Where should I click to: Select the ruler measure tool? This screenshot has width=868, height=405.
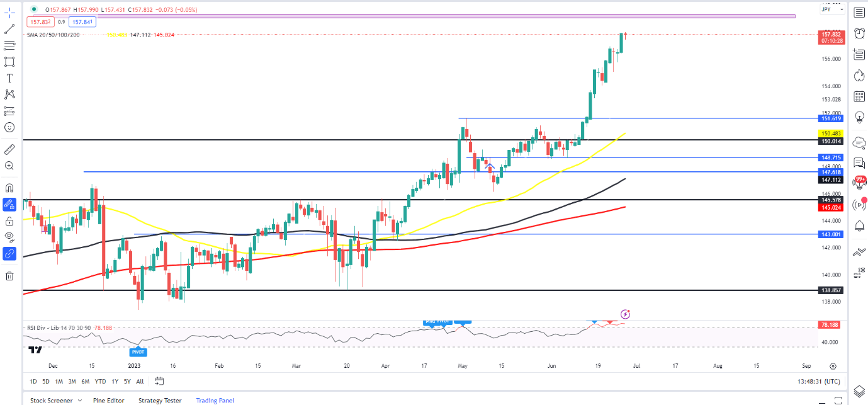9,149
